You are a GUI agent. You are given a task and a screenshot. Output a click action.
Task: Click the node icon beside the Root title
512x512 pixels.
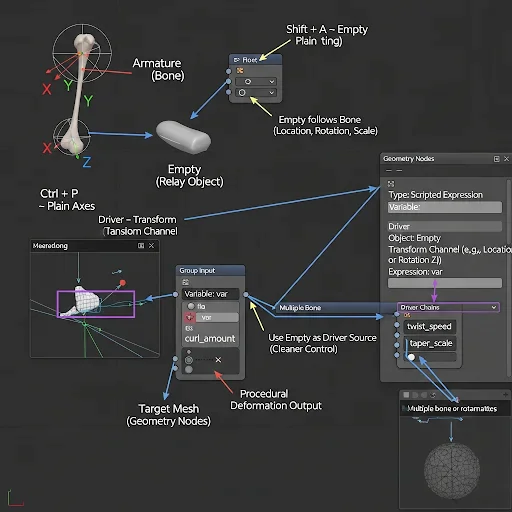[x=237, y=60]
